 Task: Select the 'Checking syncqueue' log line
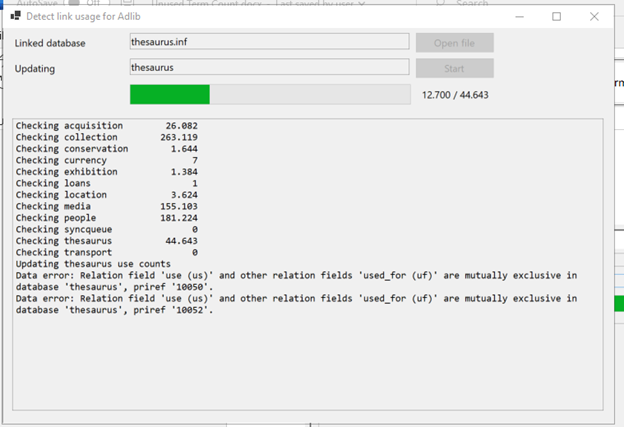(x=107, y=230)
